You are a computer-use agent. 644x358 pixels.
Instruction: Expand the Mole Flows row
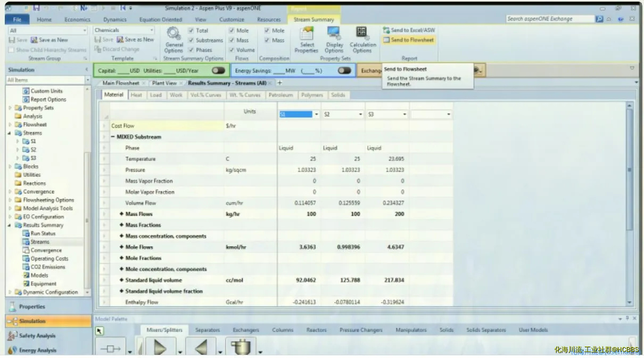122,247
